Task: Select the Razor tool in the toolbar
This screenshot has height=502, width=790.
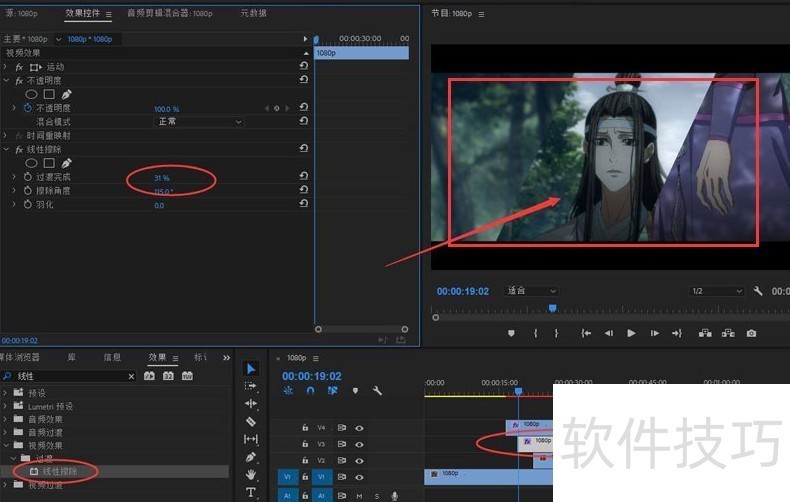Action: click(x=251, y=421)
